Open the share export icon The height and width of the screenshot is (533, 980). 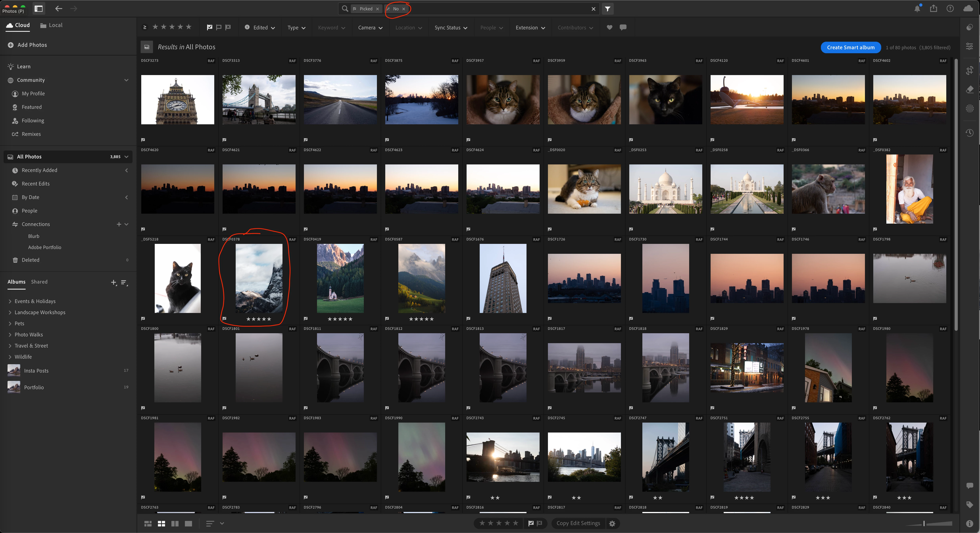(x=934, y=8)
